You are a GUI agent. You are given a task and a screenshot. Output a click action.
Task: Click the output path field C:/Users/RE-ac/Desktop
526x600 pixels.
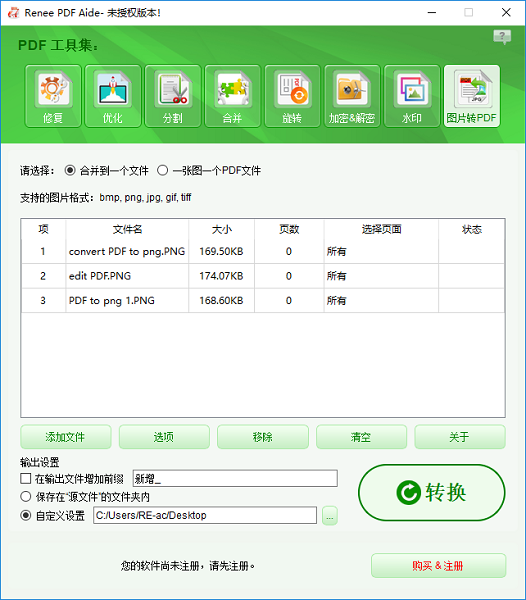click(205, 515)
